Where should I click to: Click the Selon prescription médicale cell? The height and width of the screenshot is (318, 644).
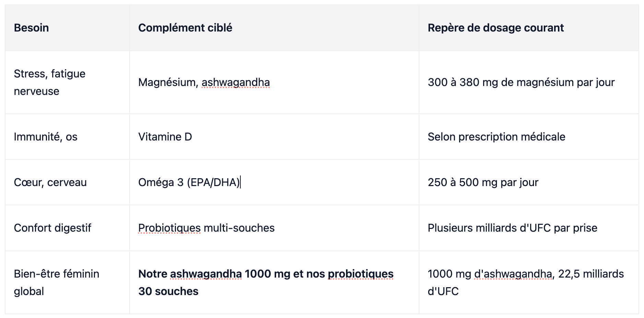529,137
